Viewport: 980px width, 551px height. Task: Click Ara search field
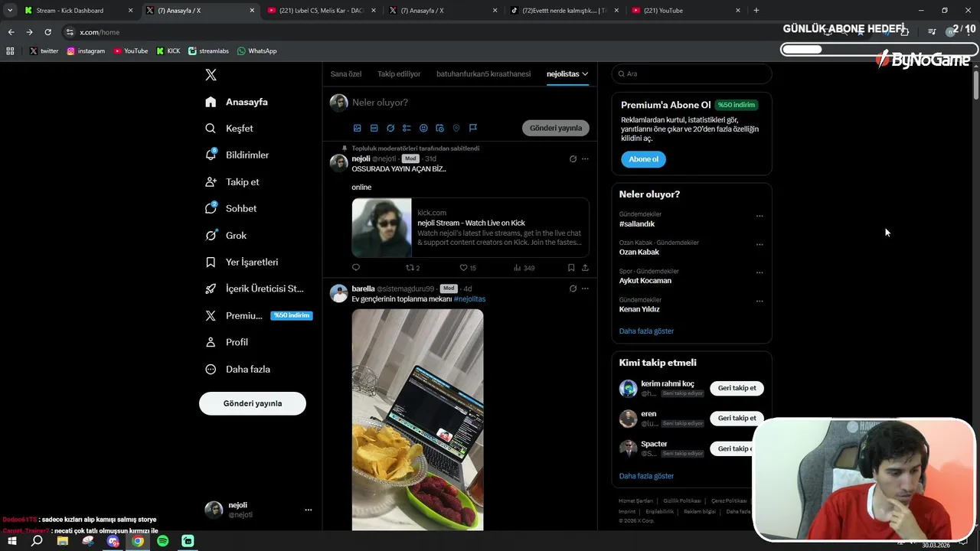click(x=691, y=73)
